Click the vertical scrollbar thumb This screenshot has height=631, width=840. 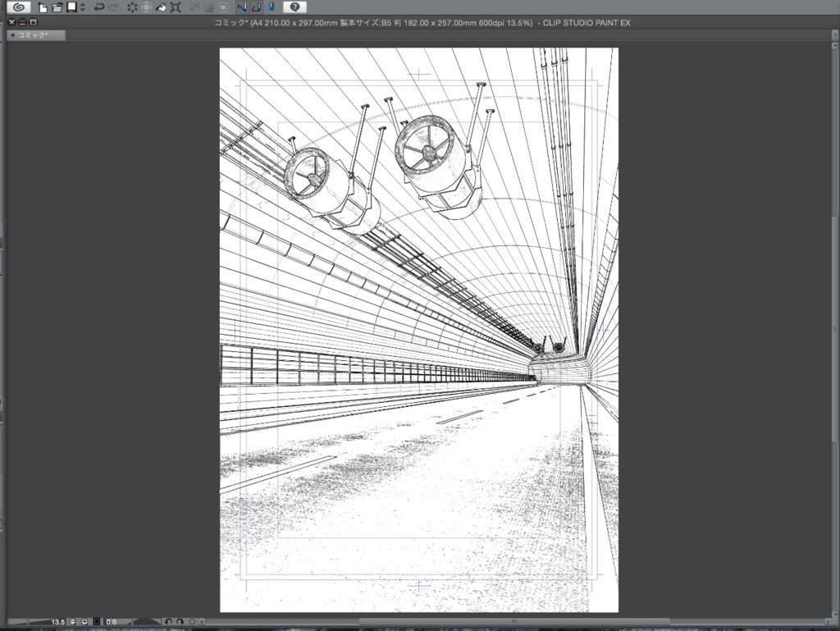[x=835, y=328]
